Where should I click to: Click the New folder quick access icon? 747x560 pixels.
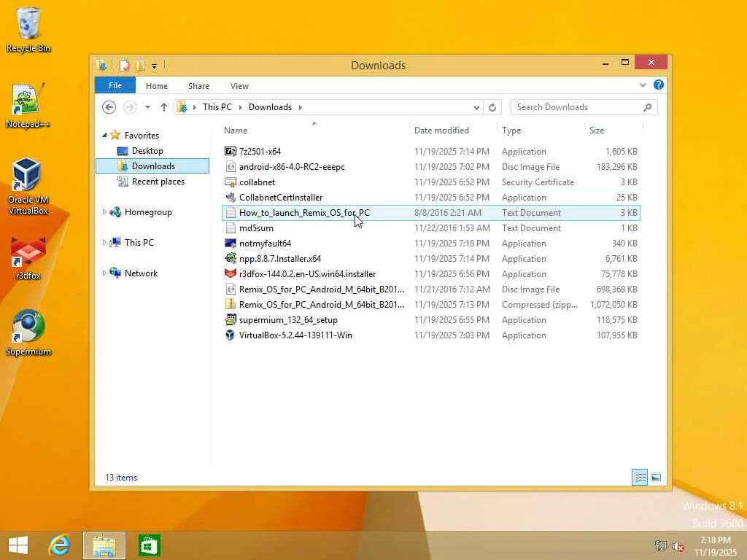coord(141,65)
